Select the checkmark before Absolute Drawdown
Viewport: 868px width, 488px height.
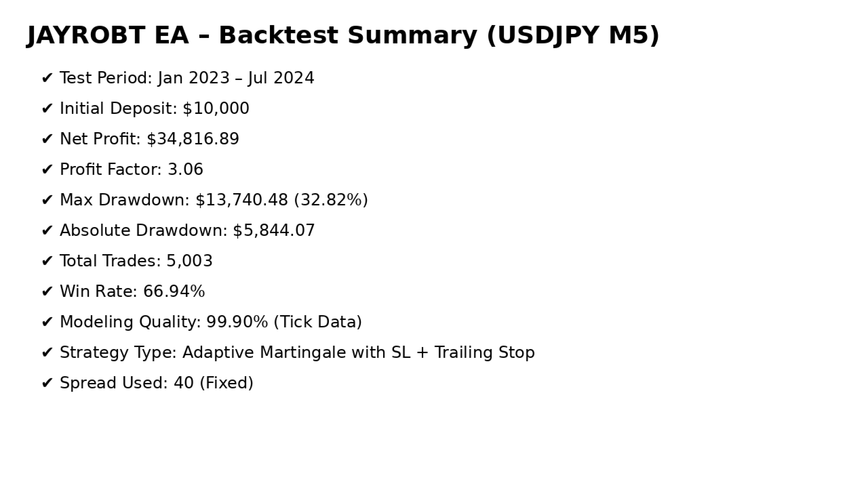(47, 231)
